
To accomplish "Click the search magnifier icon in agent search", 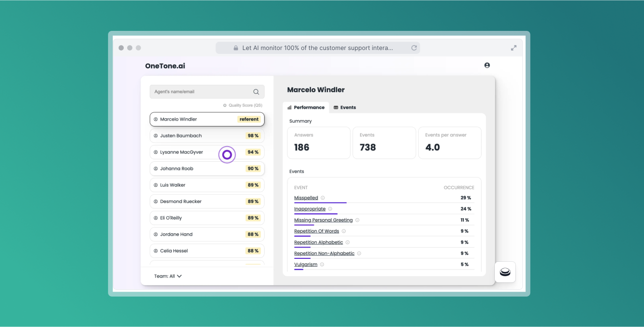I will tap(256, 91).
